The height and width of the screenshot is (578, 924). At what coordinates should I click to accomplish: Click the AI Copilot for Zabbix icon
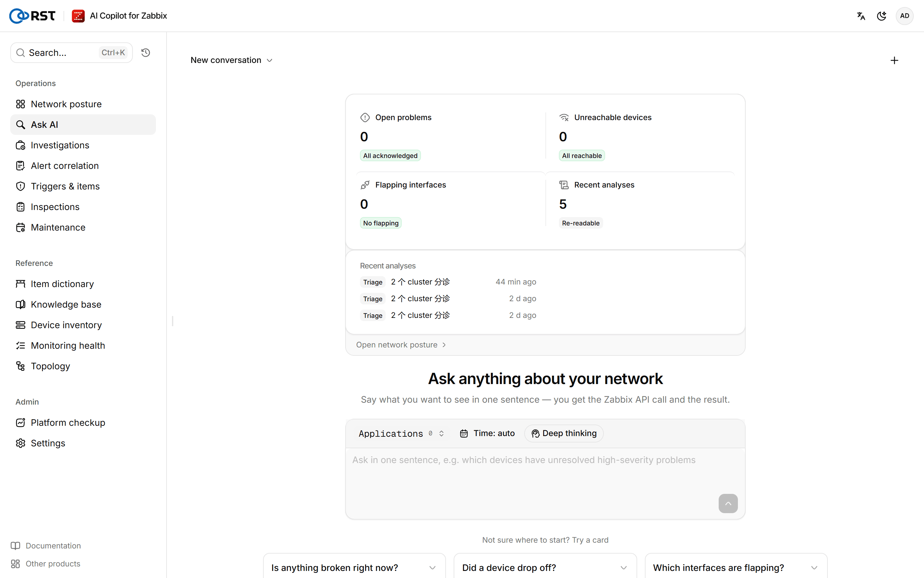click(78, 16)
